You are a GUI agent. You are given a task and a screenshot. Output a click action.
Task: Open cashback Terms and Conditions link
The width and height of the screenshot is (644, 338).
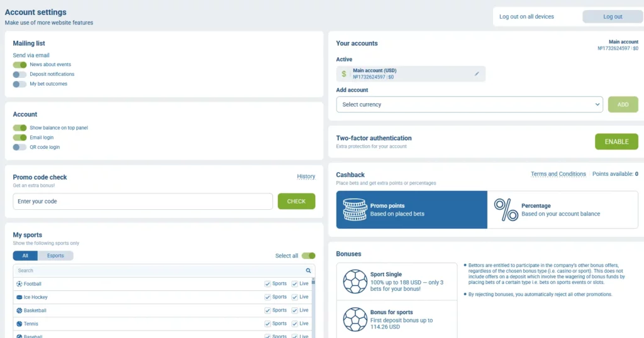558,174
